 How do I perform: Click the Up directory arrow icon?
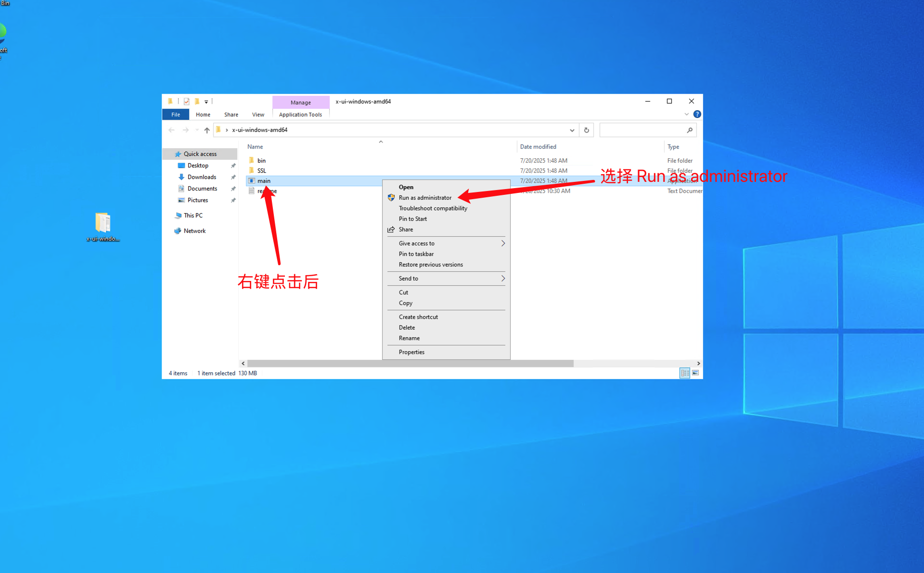pyautogui.click(x=207, y=130)
